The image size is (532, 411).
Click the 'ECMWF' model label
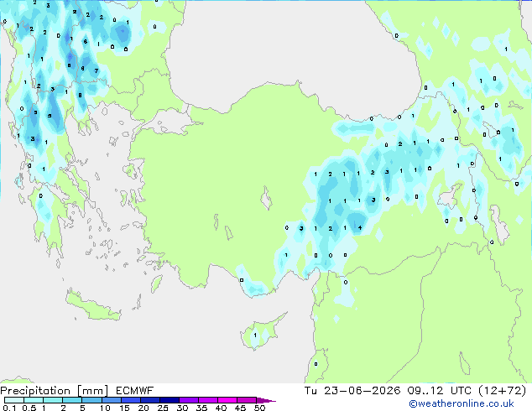point(135,391)
